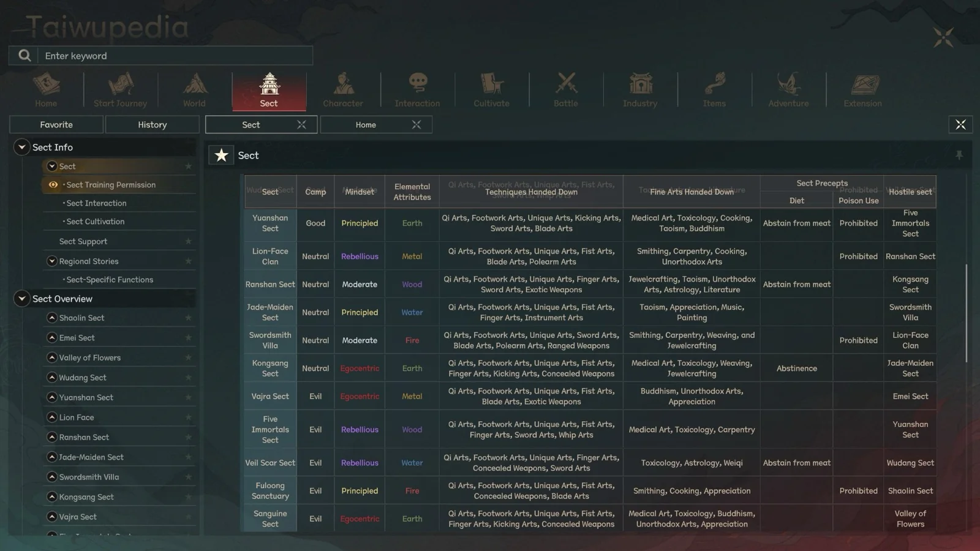Star the Regional Stories entry
The image size is (980, 551).
[189, 261]
